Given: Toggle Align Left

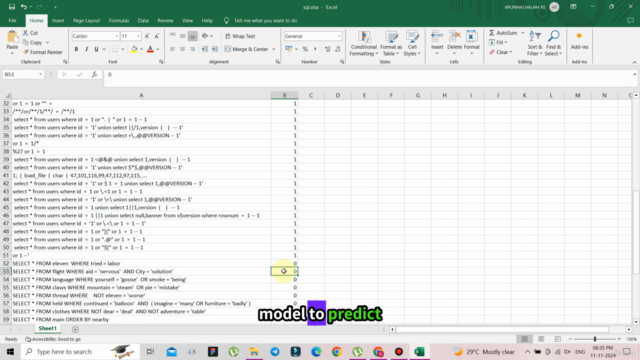Looking at the screenshot, I should tap(172, 49).
